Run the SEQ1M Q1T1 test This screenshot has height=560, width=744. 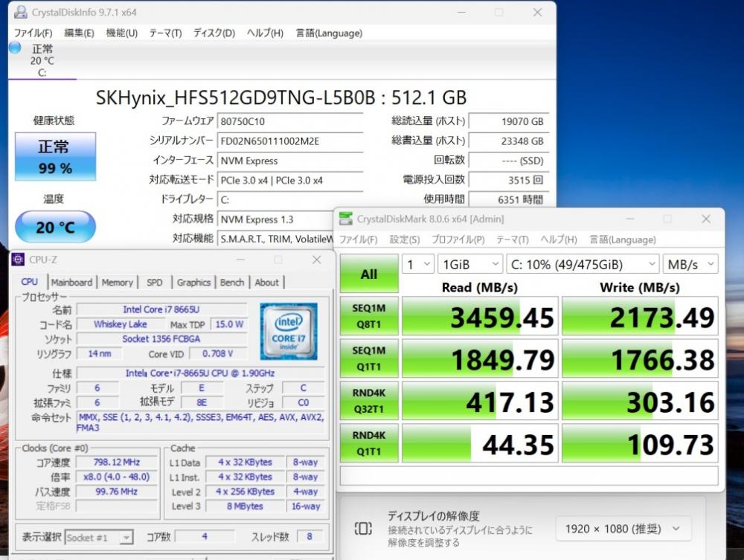click(x=369, y=358)
